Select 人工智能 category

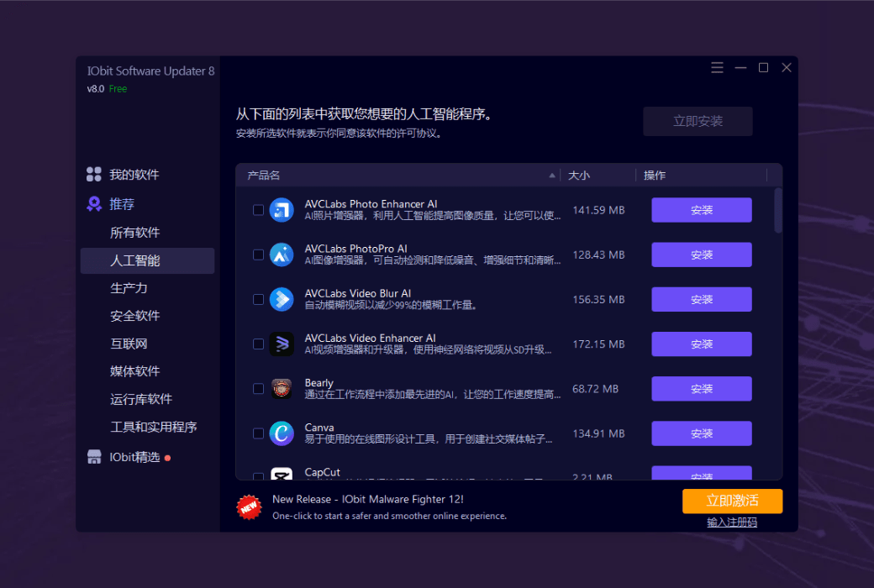click(x=147, y=260)
